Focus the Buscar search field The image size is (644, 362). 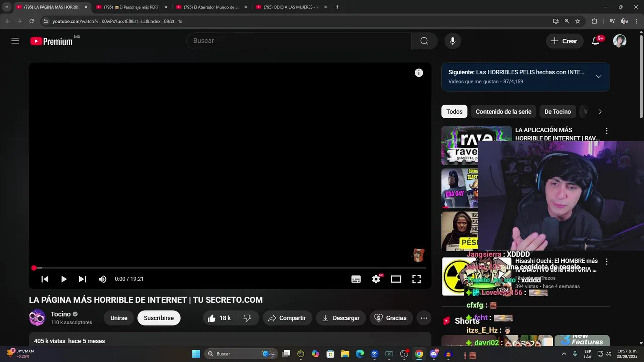coord(299,41)
